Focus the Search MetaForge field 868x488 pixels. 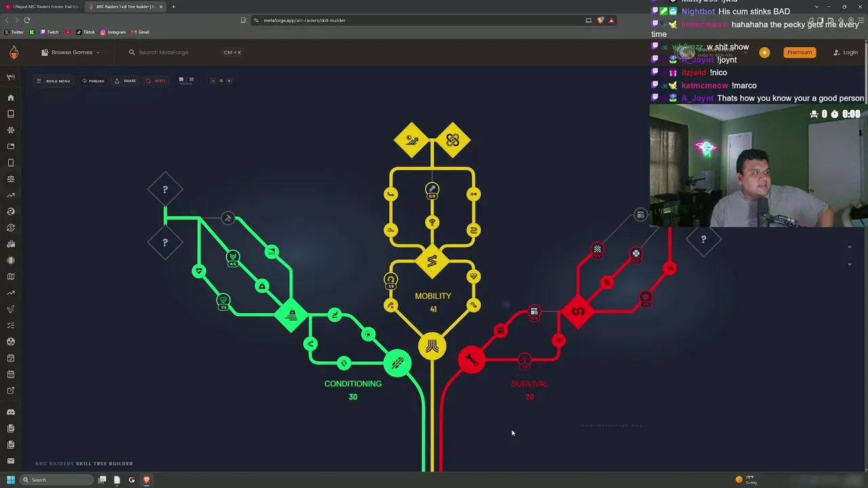pos(176,52)
